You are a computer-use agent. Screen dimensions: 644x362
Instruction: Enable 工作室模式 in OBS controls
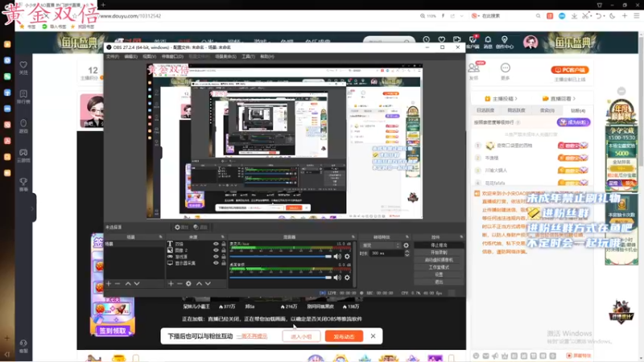click(x=439, y=267)
